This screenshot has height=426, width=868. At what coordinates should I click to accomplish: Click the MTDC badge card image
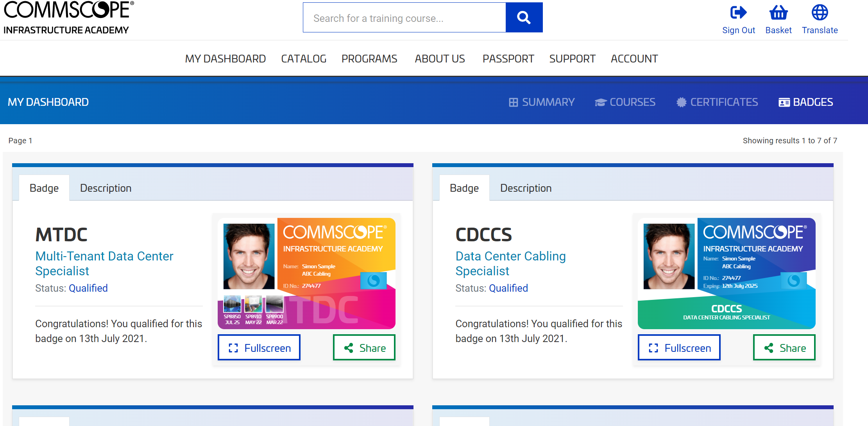pyautogui.click(x=306, y=273)
